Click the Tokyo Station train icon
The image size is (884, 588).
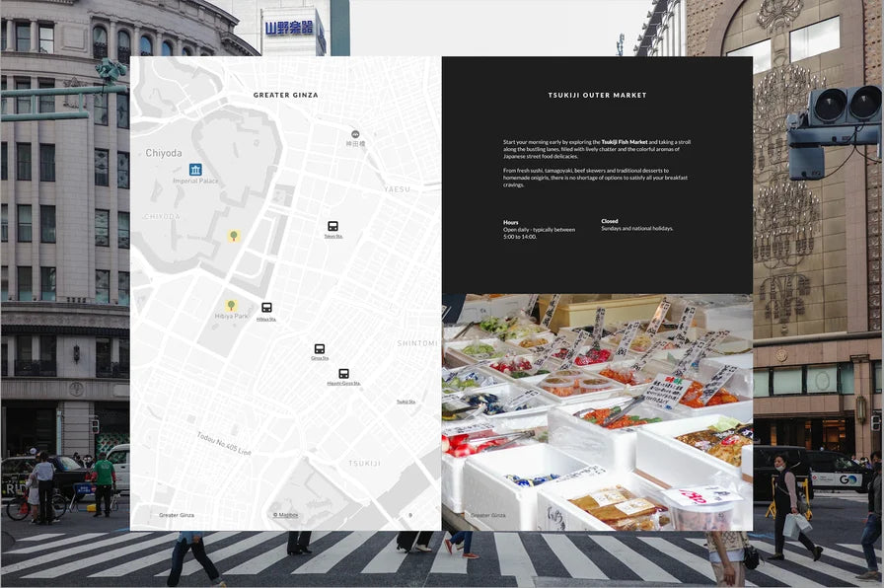tap(333, 226)
